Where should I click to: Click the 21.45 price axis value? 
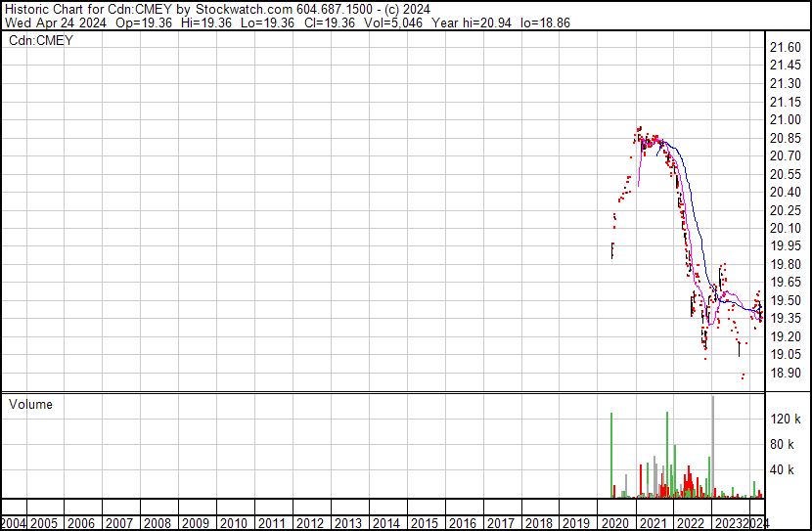point(786,66)
